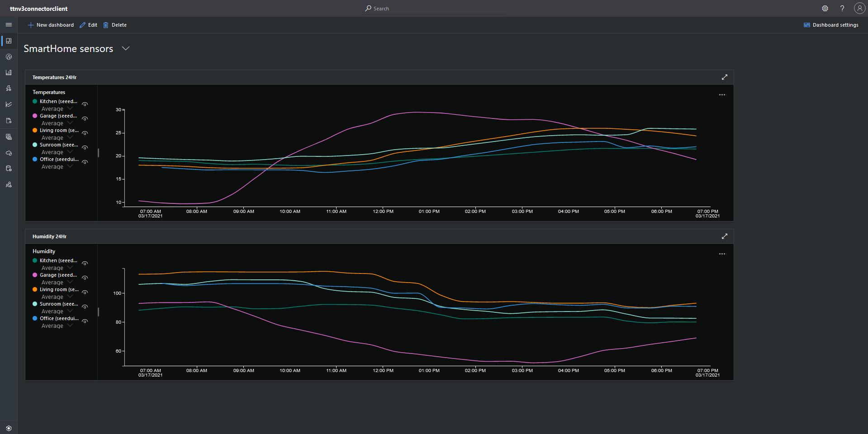Open the Temperatures chart ellipsis menu
The width and height of the screenshot is (868, 434).
click(x=722, y=95)
